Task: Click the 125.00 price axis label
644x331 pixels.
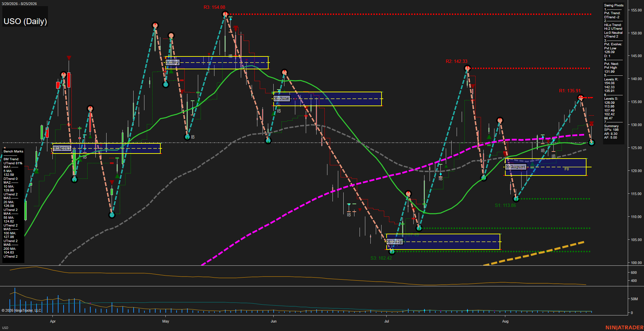Action: click(636, 148)
